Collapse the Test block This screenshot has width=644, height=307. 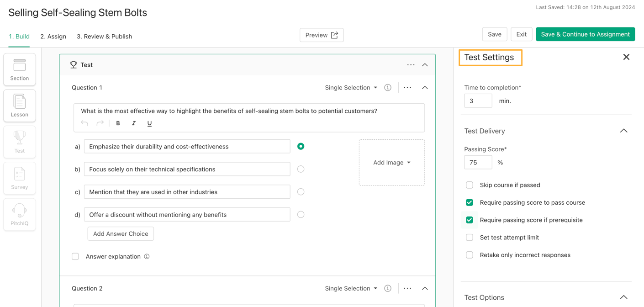click(425, 65)
